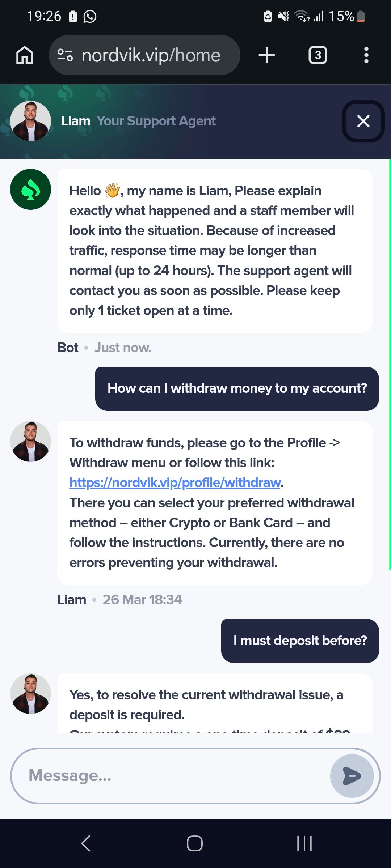Tap the site settings icon in address bar
Viewport: 391px width, 868px height.
(65, 55)
